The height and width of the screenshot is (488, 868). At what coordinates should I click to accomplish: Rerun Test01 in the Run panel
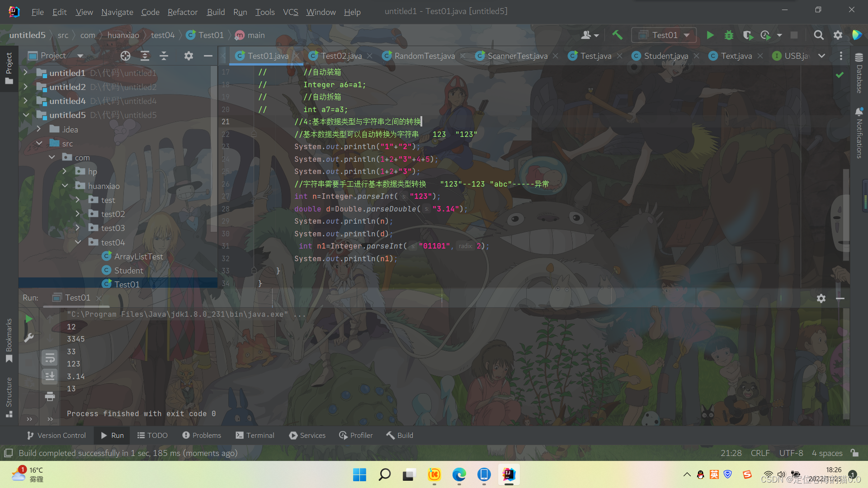click(29, 319)
